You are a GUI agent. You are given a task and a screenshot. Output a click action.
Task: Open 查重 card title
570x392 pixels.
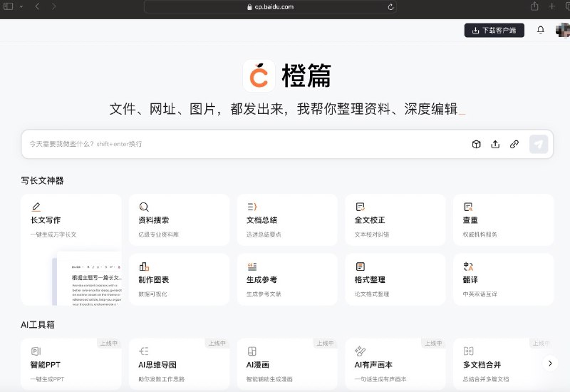pyautogui.click(x=470, y=220)
